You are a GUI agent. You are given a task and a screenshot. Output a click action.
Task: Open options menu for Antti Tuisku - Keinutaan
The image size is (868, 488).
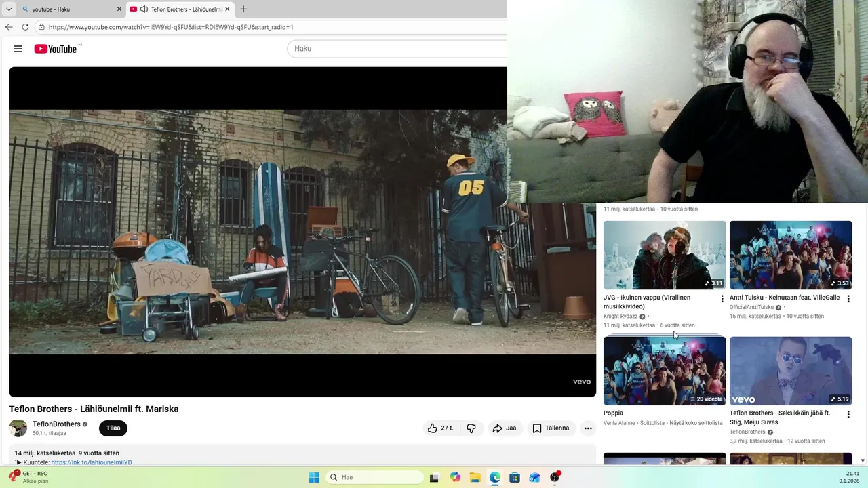[848, 299]
